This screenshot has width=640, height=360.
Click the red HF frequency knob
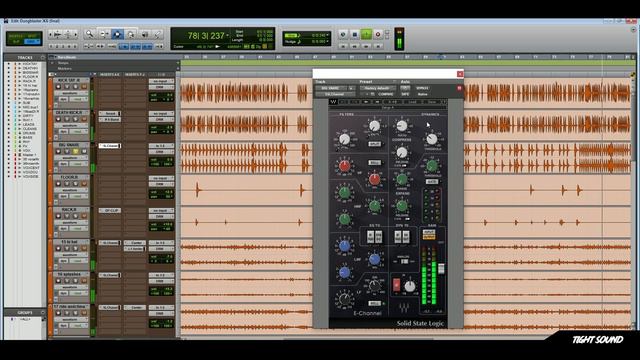[x=374, y=179]
